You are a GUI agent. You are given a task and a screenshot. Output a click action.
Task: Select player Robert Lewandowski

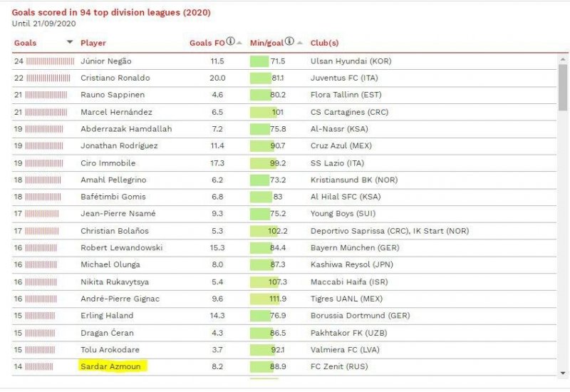coord(121,247)
